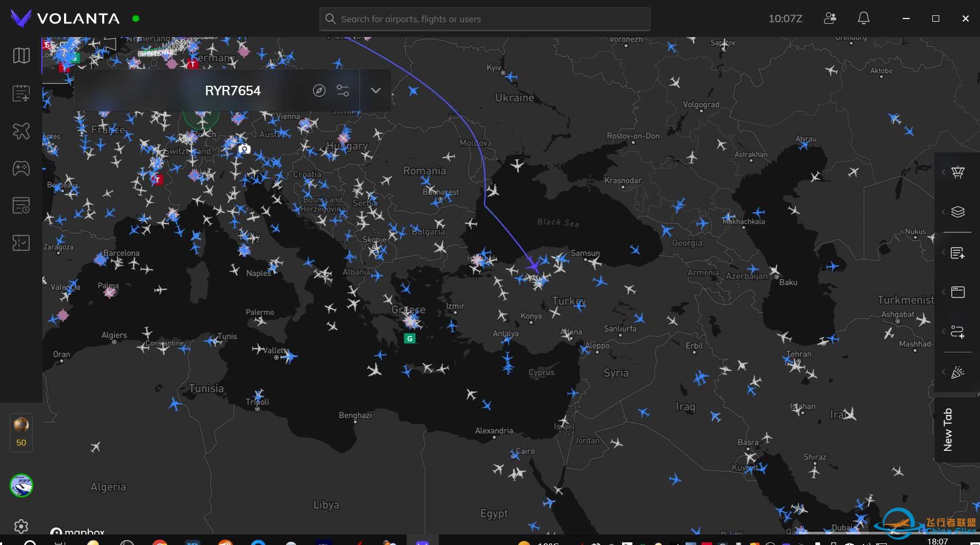Click the search airports and flights field
The image size is (980, 545).
[484, 19]
